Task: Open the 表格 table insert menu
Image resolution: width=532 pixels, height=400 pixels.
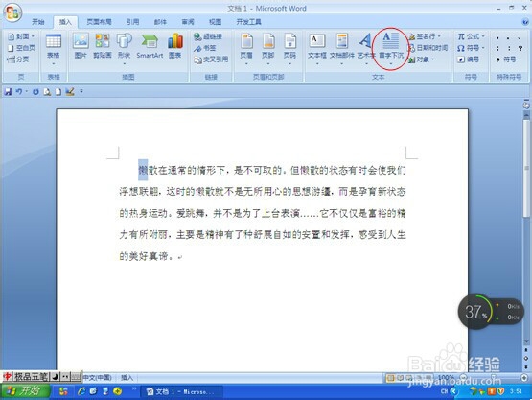Action: click(54, 50)
